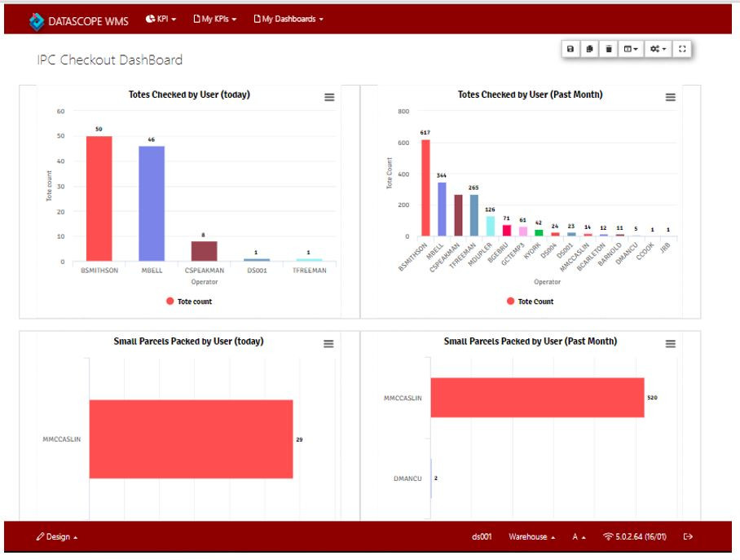
Task: Expand the Design menu in the footer
Action: [x=57, y=536]
